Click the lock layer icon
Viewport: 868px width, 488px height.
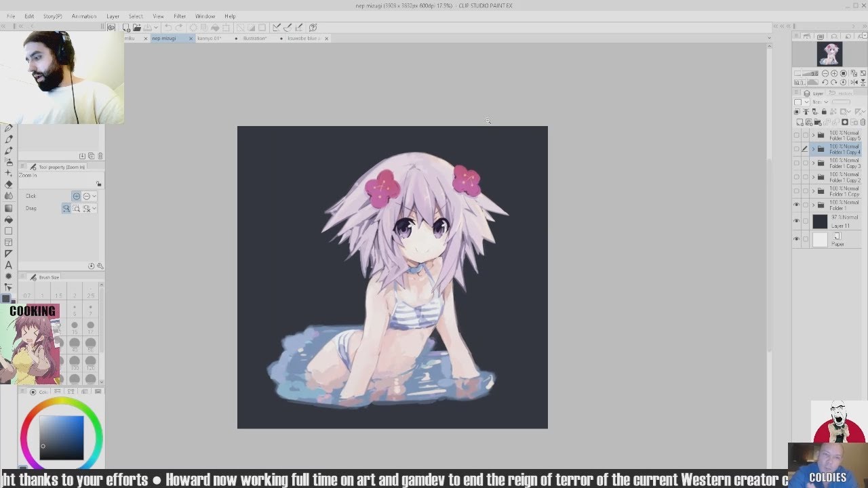[x=824, y=112]
